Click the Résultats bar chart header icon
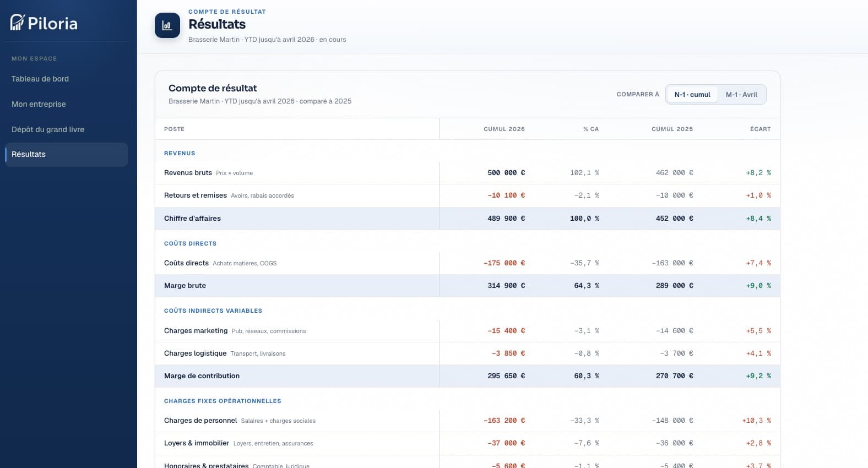 click(167, 25)
